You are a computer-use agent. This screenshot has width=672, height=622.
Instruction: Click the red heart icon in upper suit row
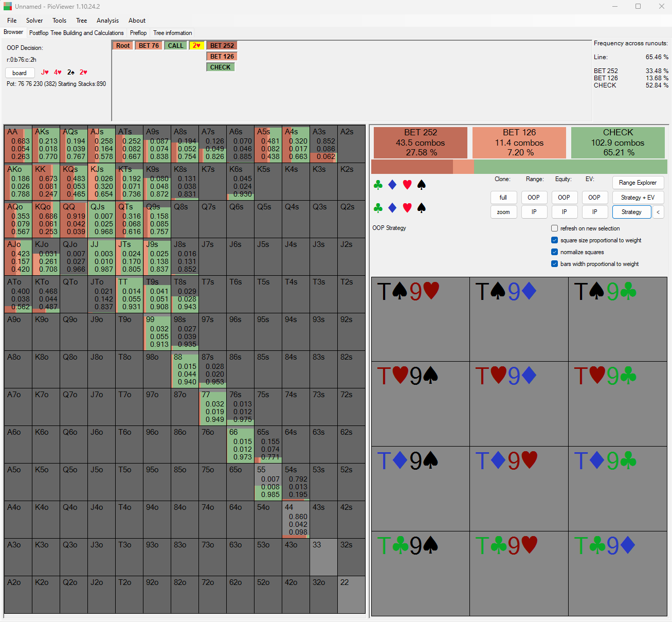point(407,185)
